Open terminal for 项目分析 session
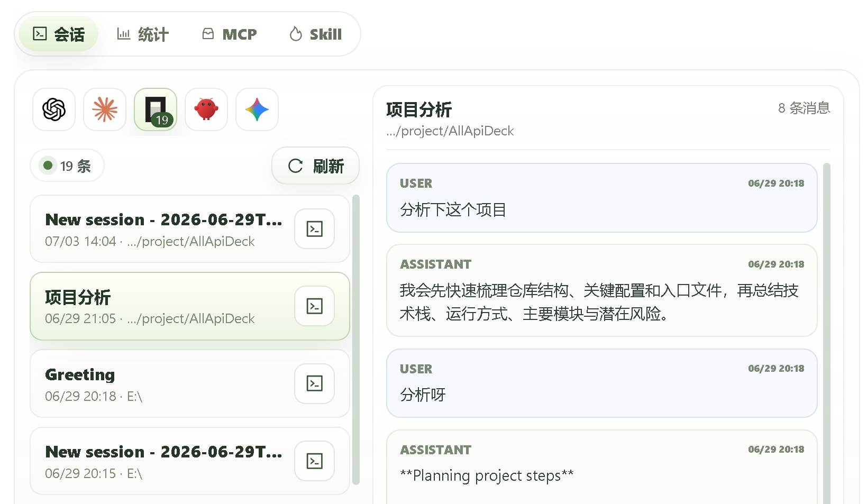 [315, 306]
